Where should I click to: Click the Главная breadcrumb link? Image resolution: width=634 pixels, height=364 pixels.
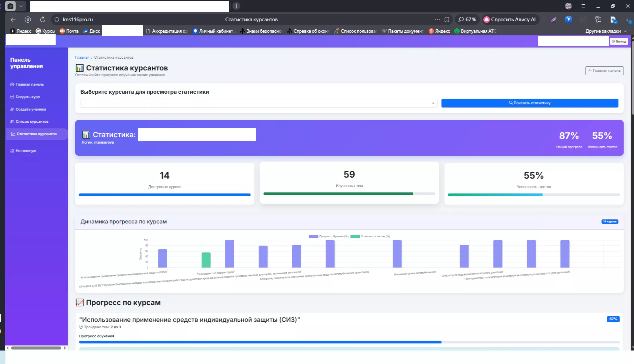click(82, 57)
